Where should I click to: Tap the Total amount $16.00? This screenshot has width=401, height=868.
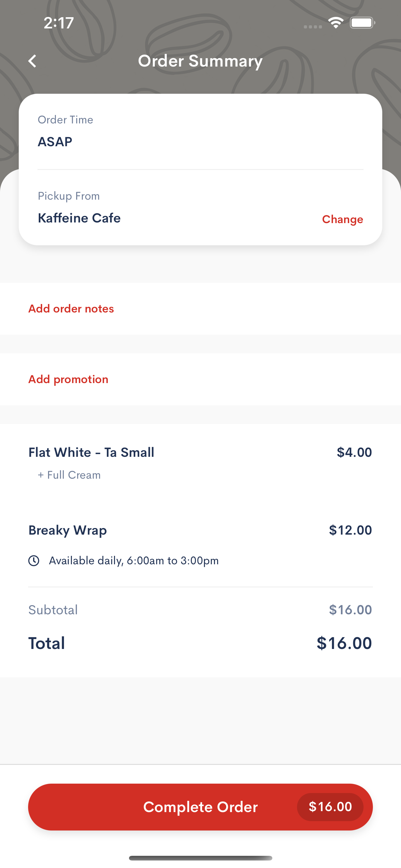(344, 643)
